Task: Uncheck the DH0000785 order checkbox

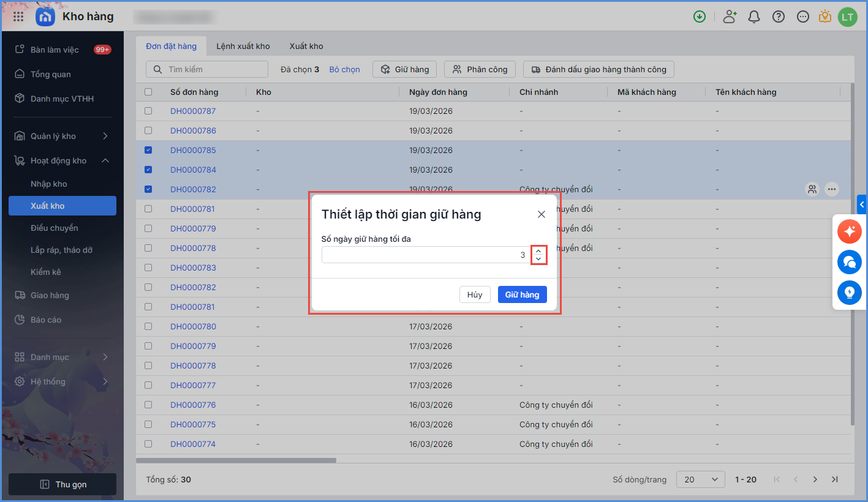Action: [x=148, y=150]
